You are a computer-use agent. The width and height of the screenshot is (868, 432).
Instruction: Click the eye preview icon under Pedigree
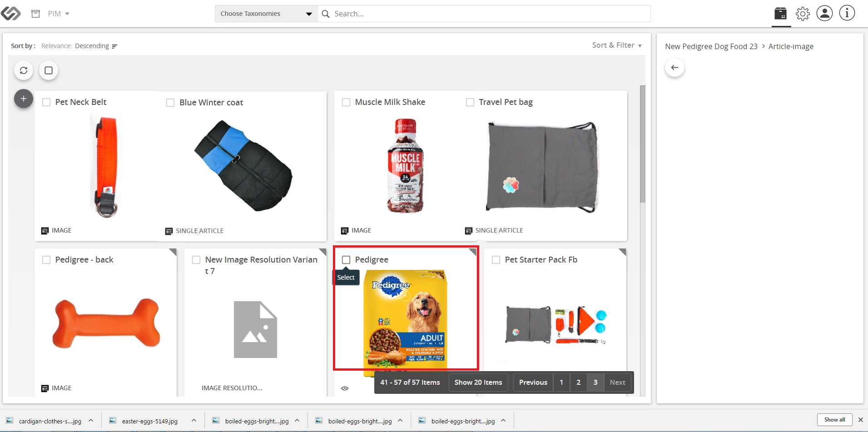(x=345, y=388)
